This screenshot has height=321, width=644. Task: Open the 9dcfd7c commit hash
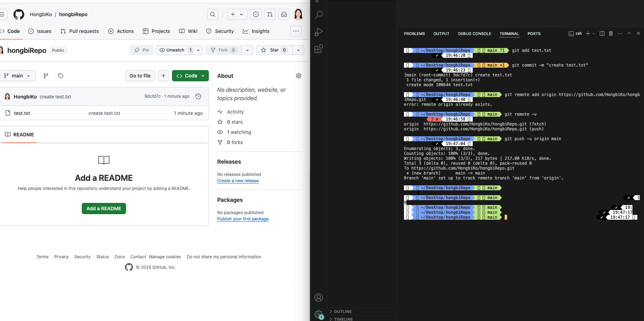point(152,96)
